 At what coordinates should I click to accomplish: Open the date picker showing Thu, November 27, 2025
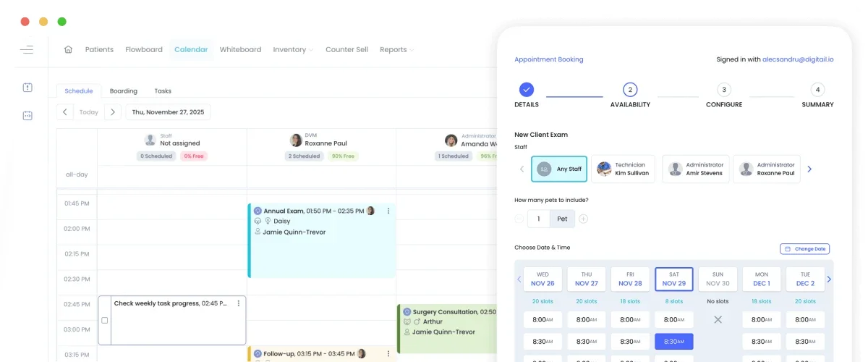pos(168,112)
